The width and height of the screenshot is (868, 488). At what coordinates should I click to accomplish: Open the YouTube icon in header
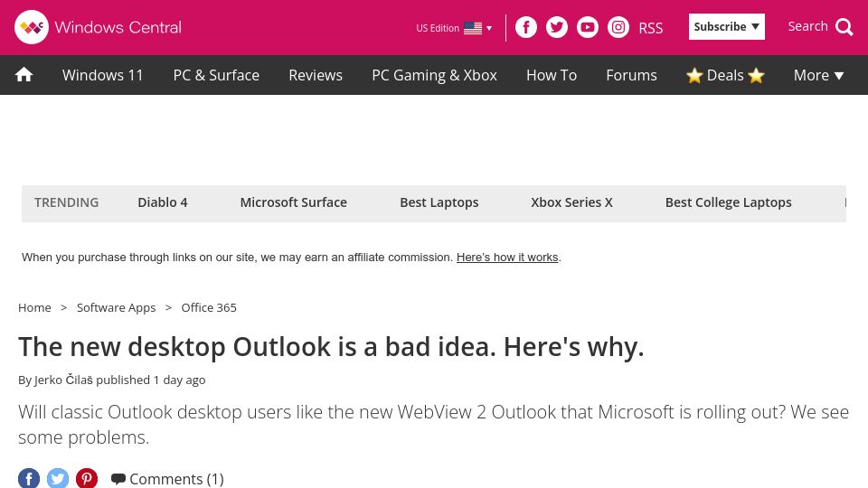coord(588,27)
